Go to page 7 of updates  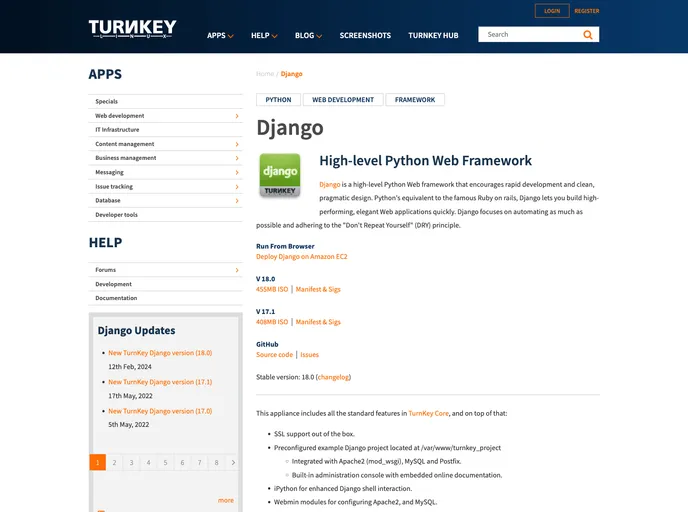click(x=200, y=462)
